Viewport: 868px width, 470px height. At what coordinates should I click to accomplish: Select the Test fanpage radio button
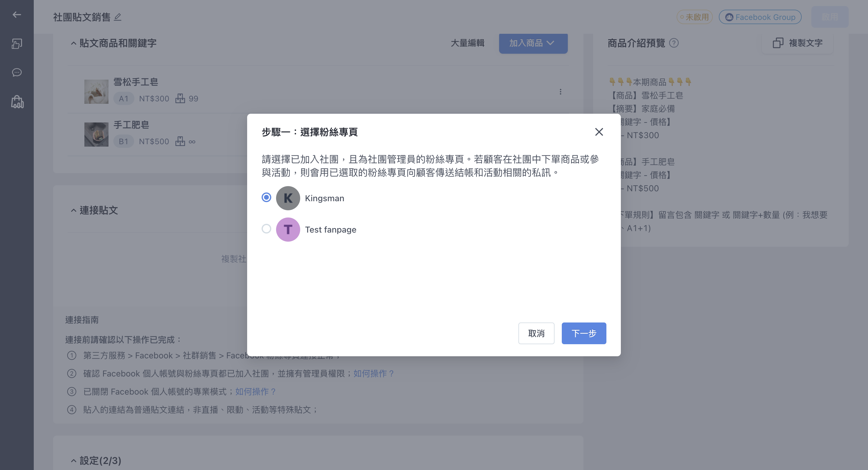[x=266, y=229]
